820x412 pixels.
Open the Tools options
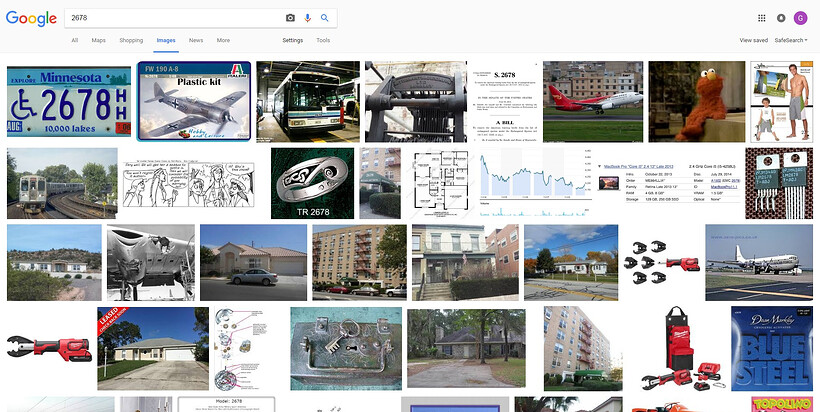pyautogui.click(x=323, y=40)
